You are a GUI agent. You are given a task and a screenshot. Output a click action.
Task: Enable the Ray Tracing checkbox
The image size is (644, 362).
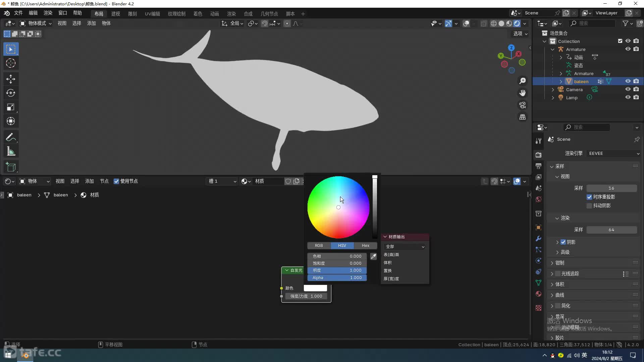point(558,274)
